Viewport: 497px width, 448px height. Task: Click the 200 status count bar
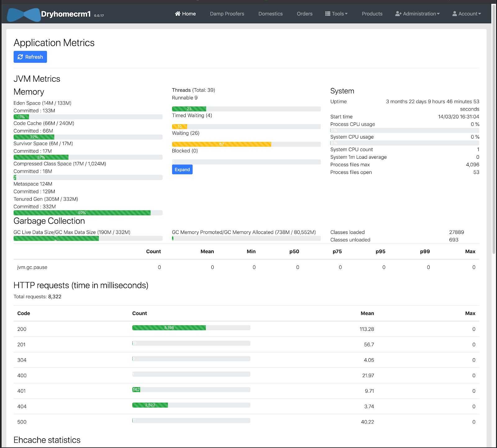point(169,328)
